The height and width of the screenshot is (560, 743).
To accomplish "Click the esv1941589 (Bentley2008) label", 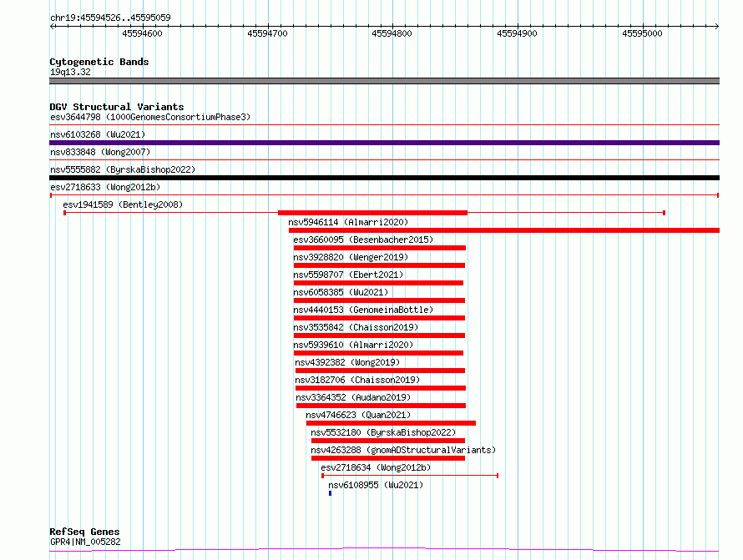I will point(123,204).
